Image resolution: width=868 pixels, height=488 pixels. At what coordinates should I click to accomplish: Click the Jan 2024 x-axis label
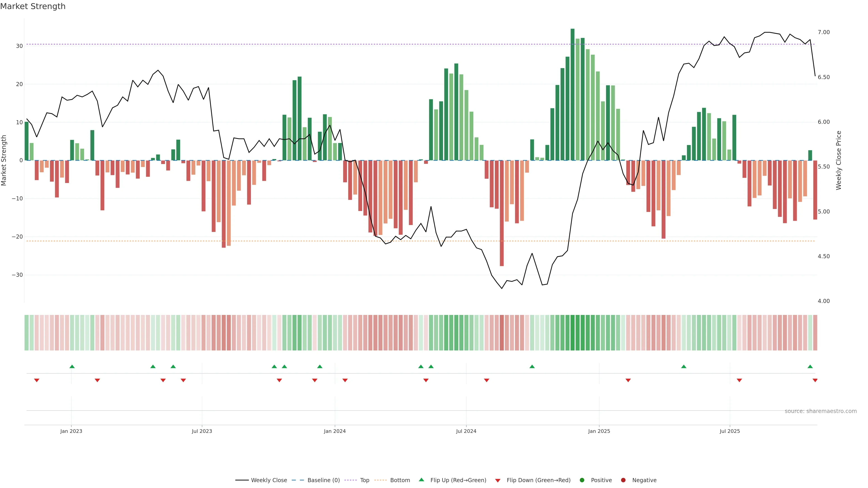335,431
